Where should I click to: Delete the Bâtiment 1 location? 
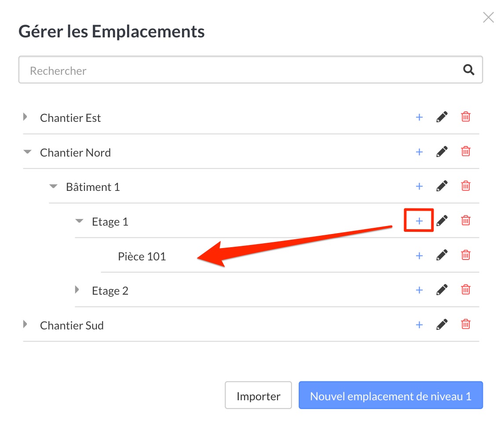point(466,186)
